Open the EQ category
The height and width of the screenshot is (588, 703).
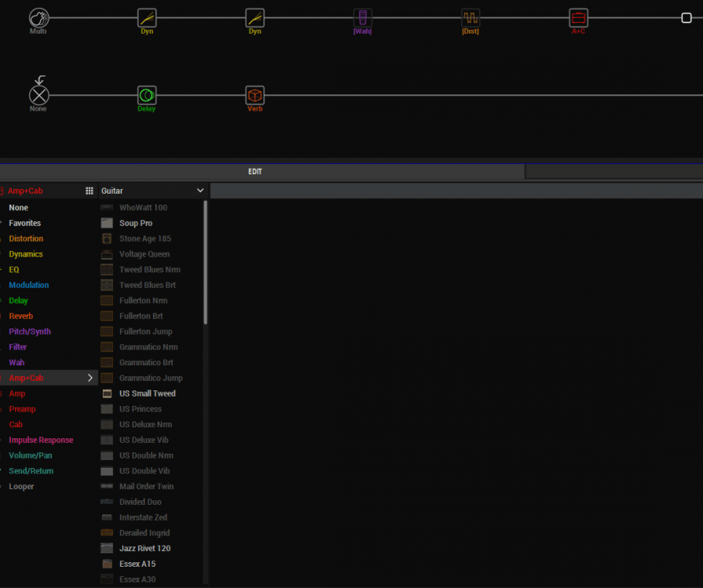pyautogui.click(x=14, y=270)
